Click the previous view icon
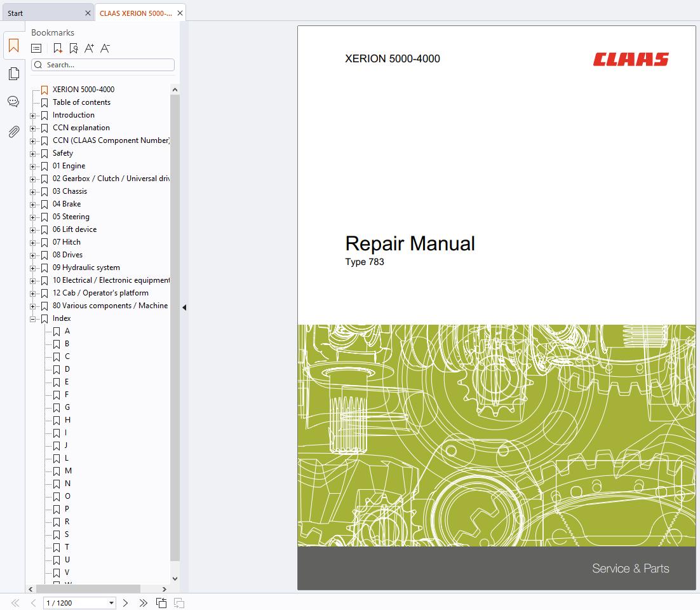 pos(161,602)
